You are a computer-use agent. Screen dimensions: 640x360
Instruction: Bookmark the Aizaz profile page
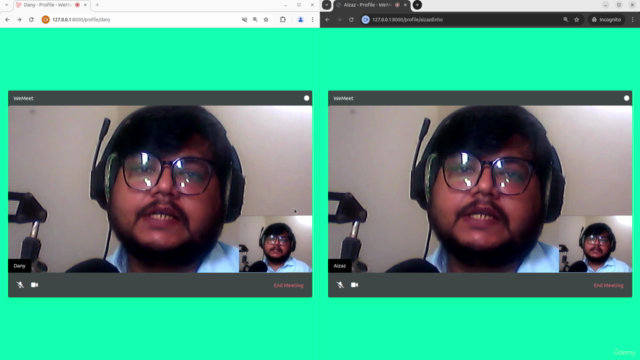(x=577, y=20)
